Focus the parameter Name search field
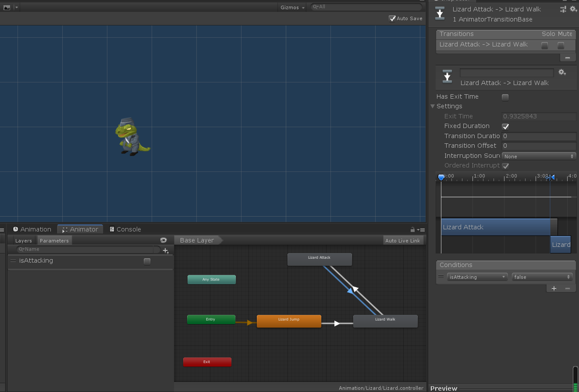 88,249
